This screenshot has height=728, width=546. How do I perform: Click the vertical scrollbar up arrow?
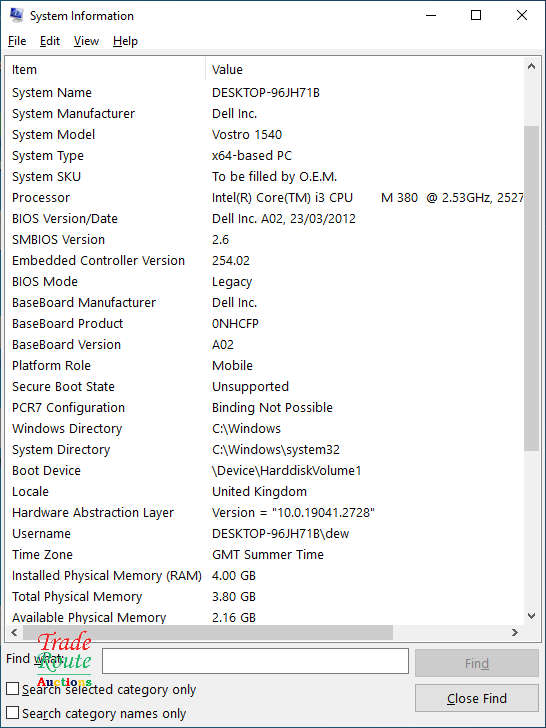click(532, 66)
